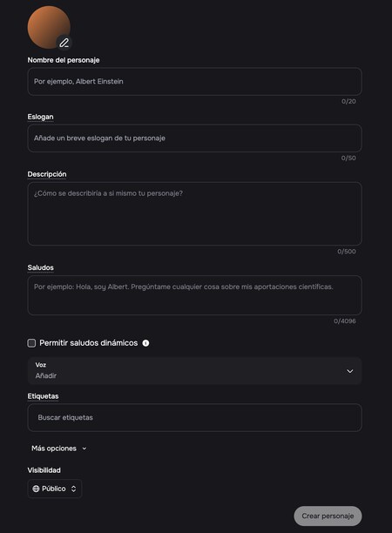Click the pencil edit avatar icon
This screenshot has width=392, height=533.
pos(64,43)
